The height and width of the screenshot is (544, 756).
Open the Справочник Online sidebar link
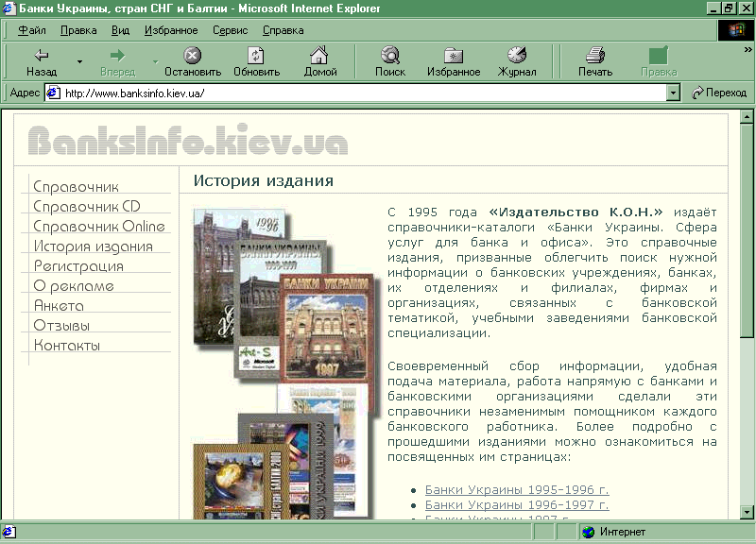[x=99, y=227]
